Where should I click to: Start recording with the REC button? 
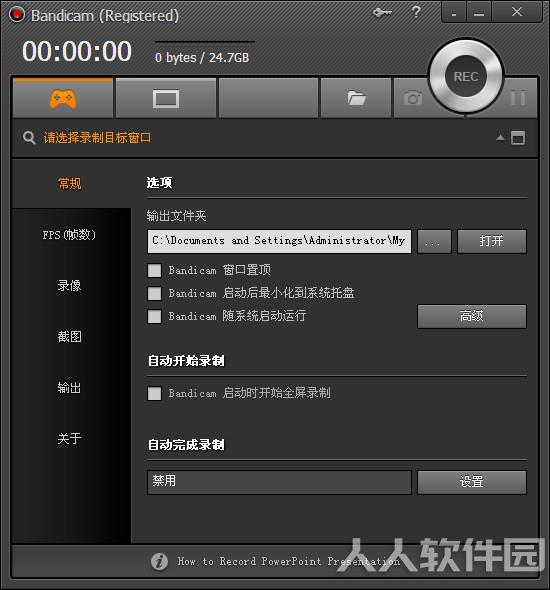[466, 76]
